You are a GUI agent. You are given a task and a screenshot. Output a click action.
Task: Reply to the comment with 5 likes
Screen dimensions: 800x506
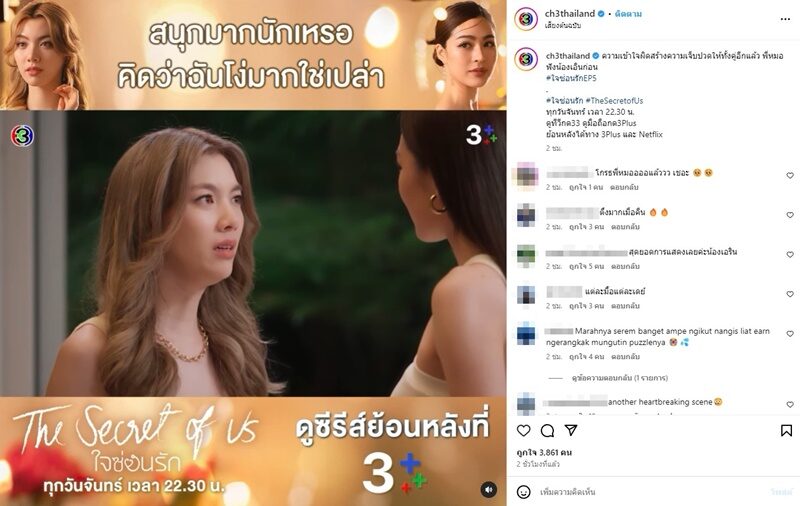(x=625, y=266)
